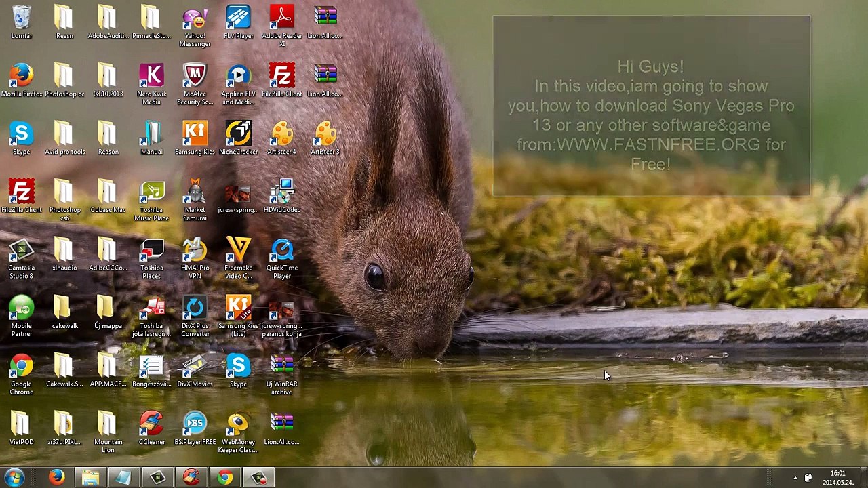
Task: Click the Show desktop strip
Action: click(863, 478)
